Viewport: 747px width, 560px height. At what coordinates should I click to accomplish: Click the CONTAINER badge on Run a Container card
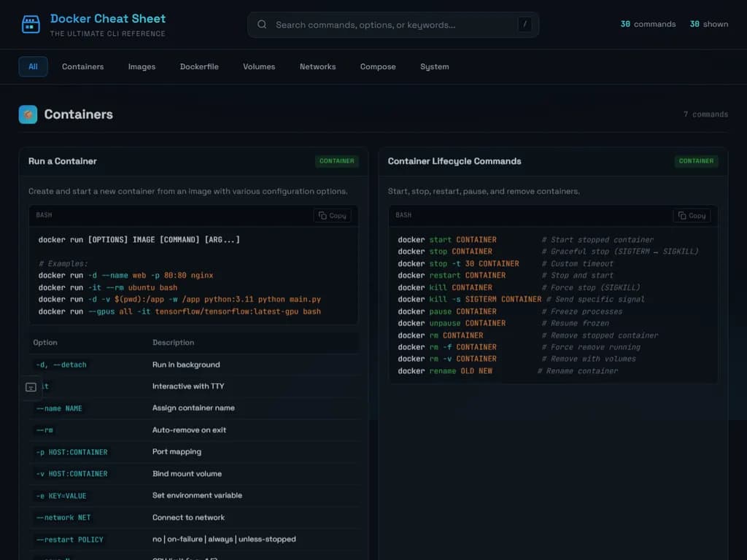coord(336,161)
